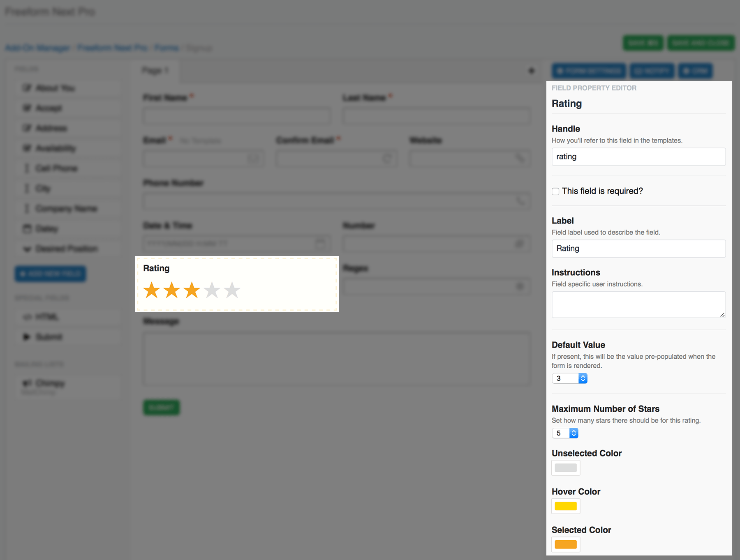Switch to the Page 1 tab
The image size is (740, 560).
[x=155, y=71]
